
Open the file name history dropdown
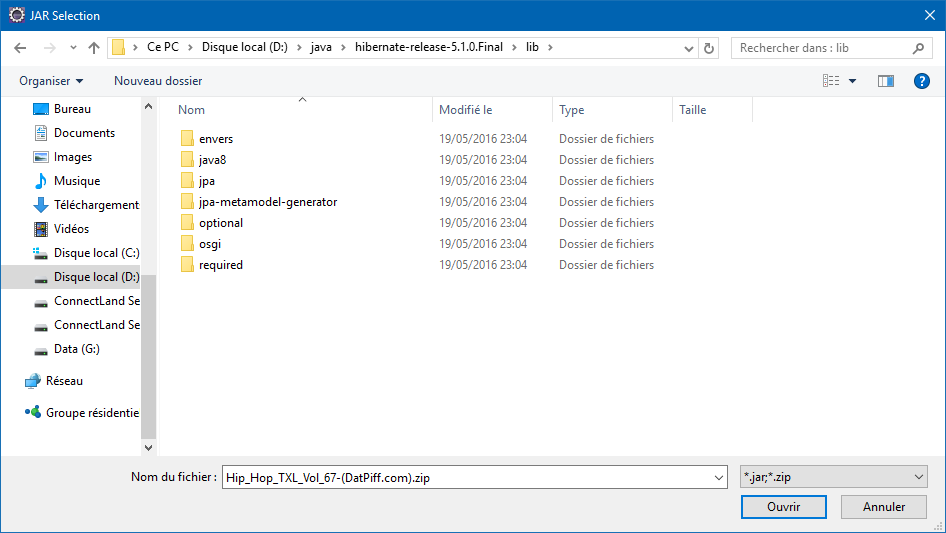(x=719, y=477)
